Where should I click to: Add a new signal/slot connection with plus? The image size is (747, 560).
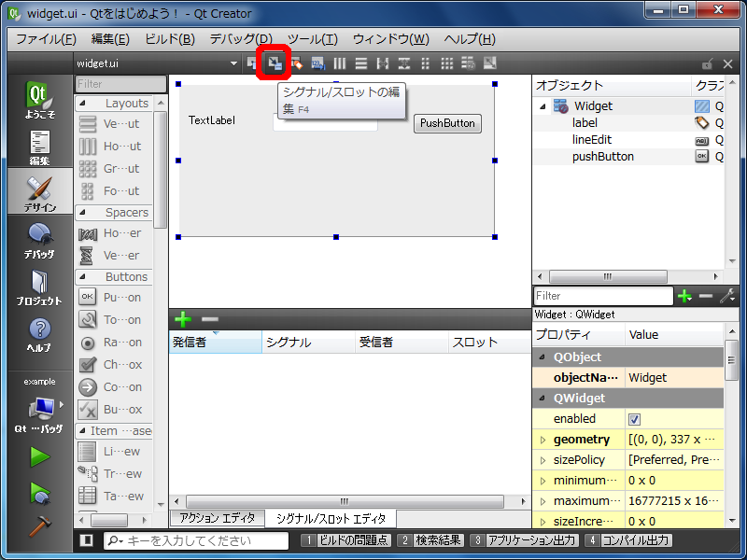coord(183,319)
